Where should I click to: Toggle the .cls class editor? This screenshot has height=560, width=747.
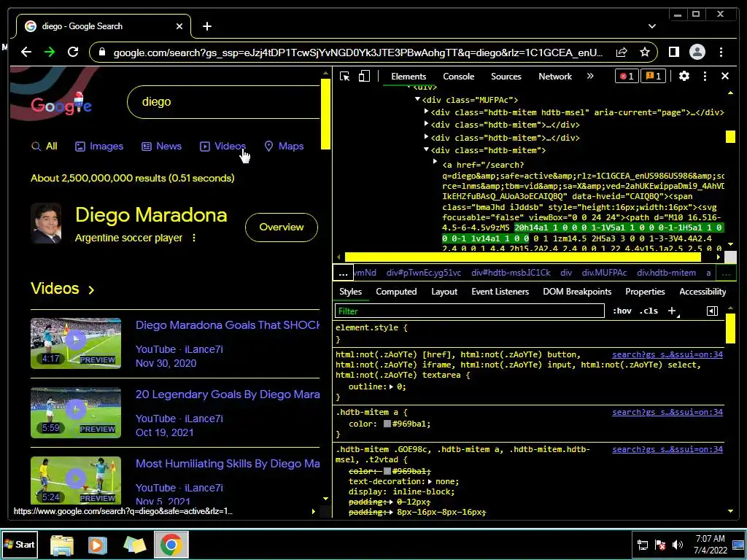click(x=649, y=311)
